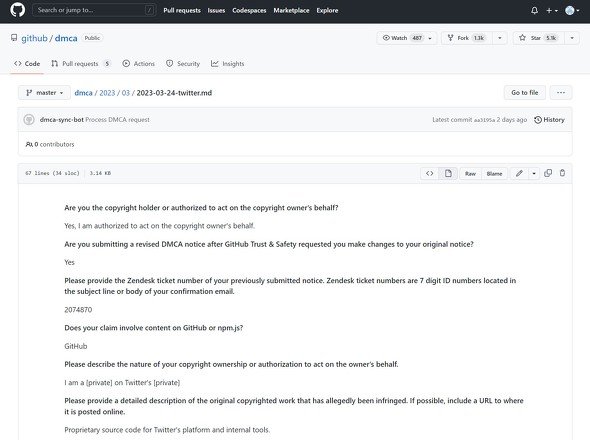This screenshot has height=440, width=590.
Task: Open the Raw file view
Action: 470,174
